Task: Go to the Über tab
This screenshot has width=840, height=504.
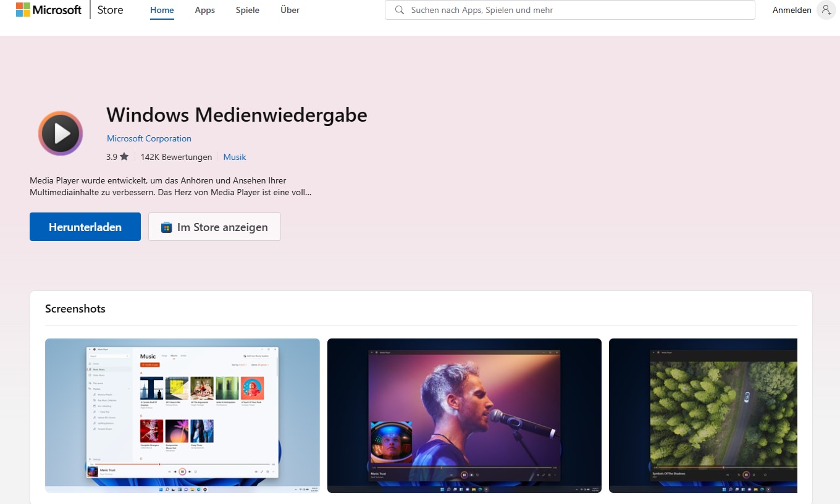Action: (290, 10)
